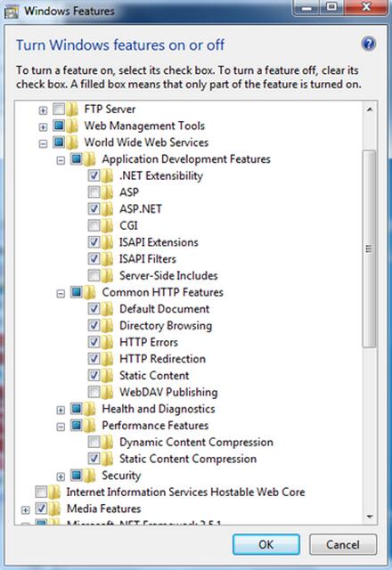Screen dimensions: 392x570
Task: Check the Server-Side Includes checkbox
Action: [94, 275]
